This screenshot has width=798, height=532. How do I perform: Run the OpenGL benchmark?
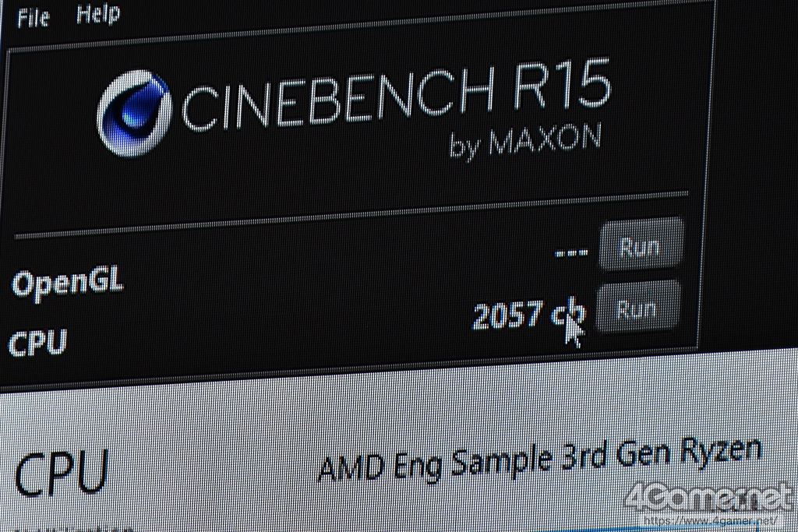coord(641,244)
